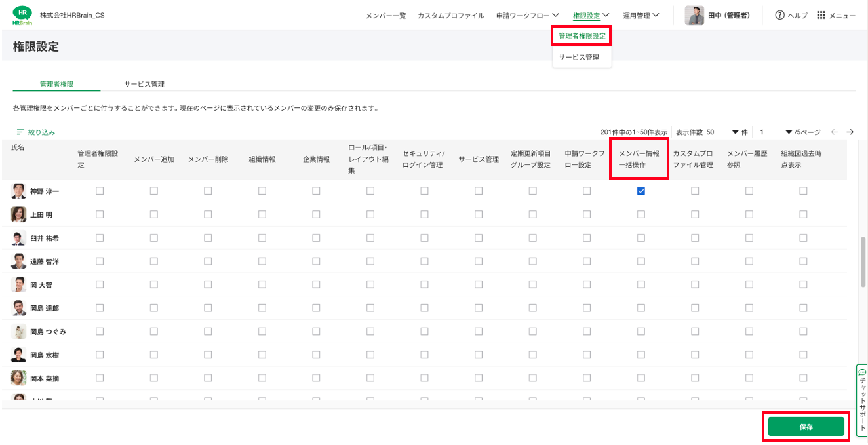Viewport: 868px width, 445px height.
Task: Click 岡島 つぐみ avatar
Action: (x=19, y=332)
